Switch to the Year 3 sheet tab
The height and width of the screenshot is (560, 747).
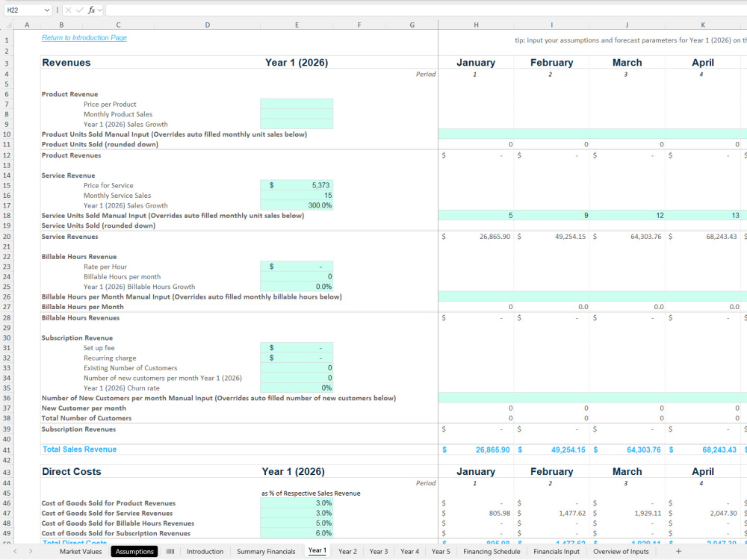(378, 552)
